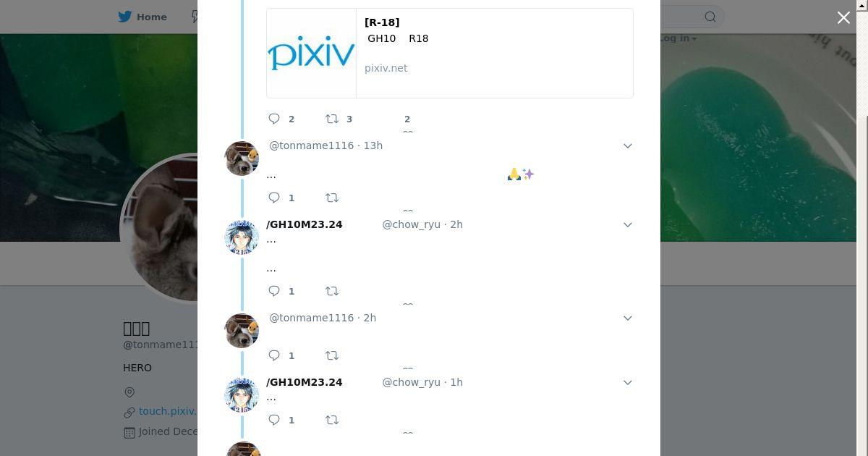This screenshot has width=868, height=456.
Task: Expand more-menu chevron on @chow_ryu 2h tweet
Action: [628, 224]
